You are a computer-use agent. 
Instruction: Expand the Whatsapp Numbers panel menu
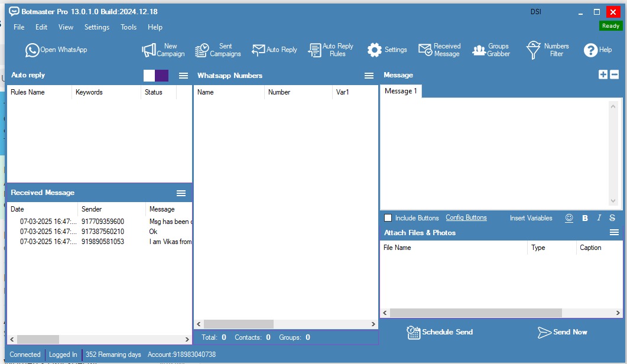pos(369,76)
